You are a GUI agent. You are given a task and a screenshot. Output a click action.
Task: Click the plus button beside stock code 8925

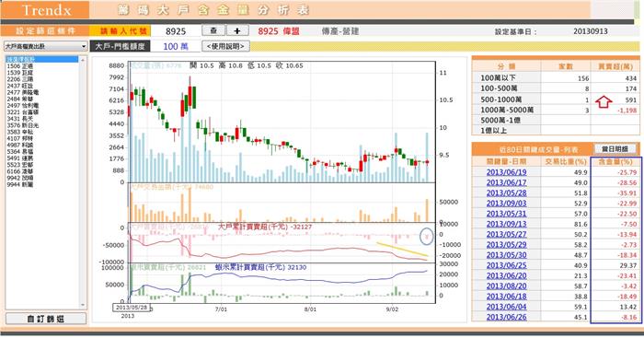click(237, 30)
